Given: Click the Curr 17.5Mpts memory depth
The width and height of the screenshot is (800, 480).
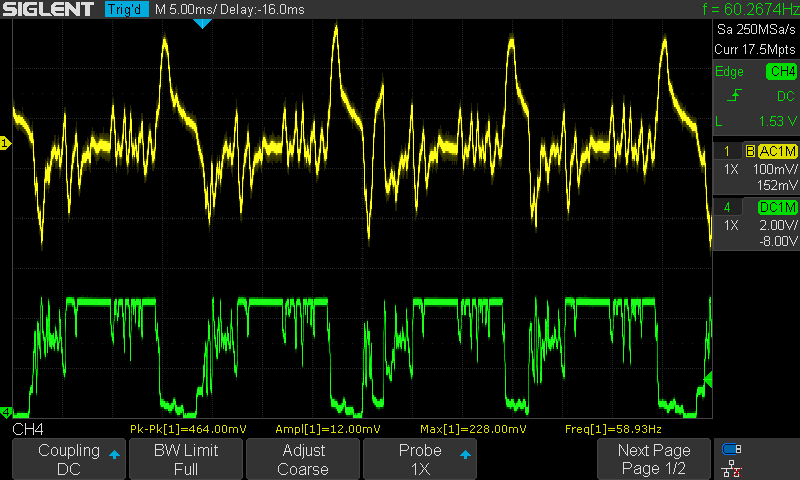Looking at the screenshot, I should (x=755, y=49).
